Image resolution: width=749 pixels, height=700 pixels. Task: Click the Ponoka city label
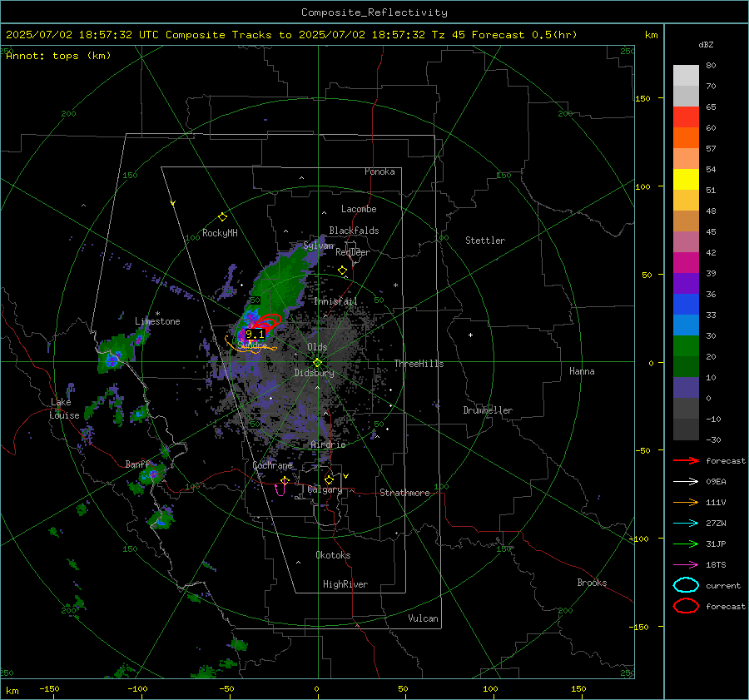click(379, 171)
